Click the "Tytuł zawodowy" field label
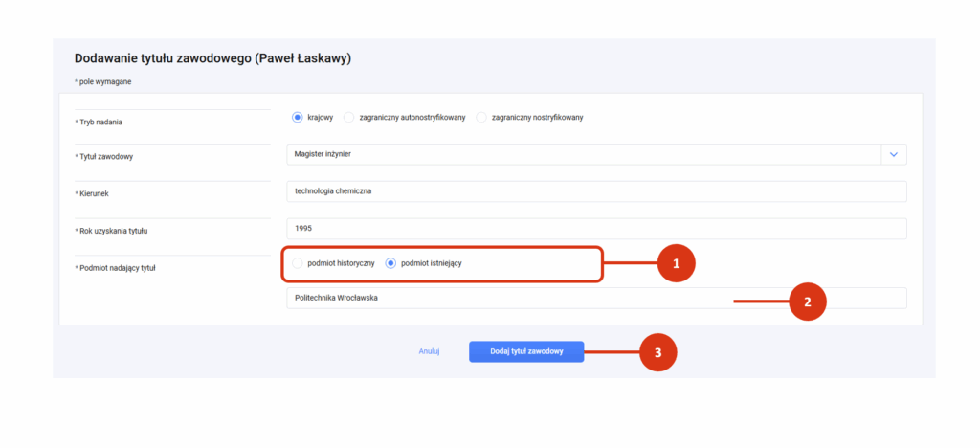 tap(103, 157)
